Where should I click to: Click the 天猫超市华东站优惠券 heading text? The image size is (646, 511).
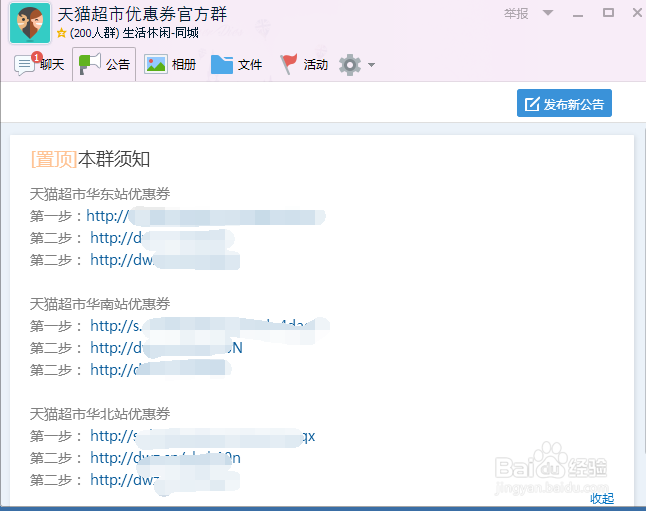[100, 194]
